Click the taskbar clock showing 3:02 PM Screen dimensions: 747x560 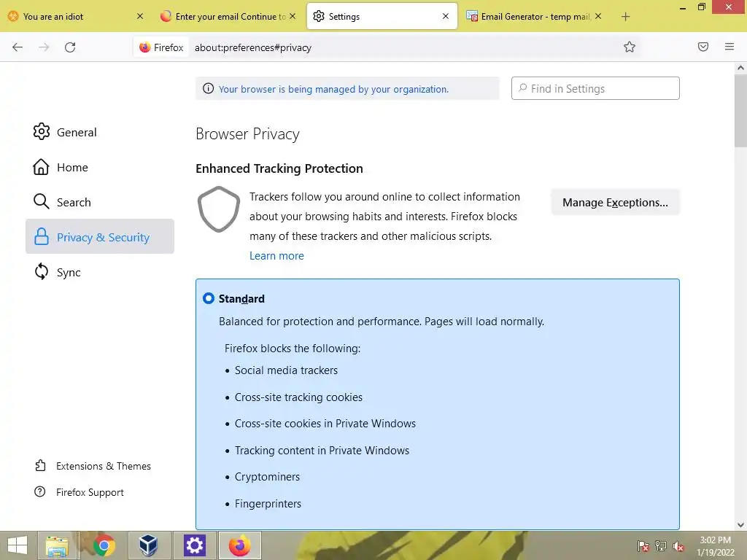click(x=715, y=546)
